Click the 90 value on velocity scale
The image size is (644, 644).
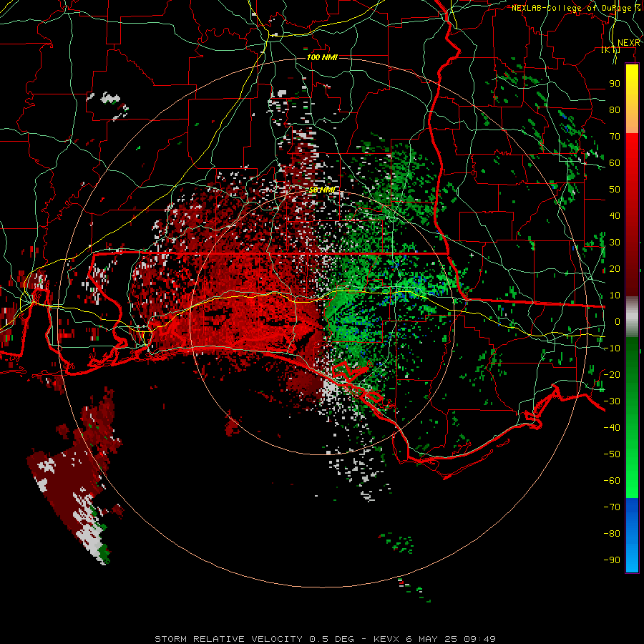(x=615, y=84)
